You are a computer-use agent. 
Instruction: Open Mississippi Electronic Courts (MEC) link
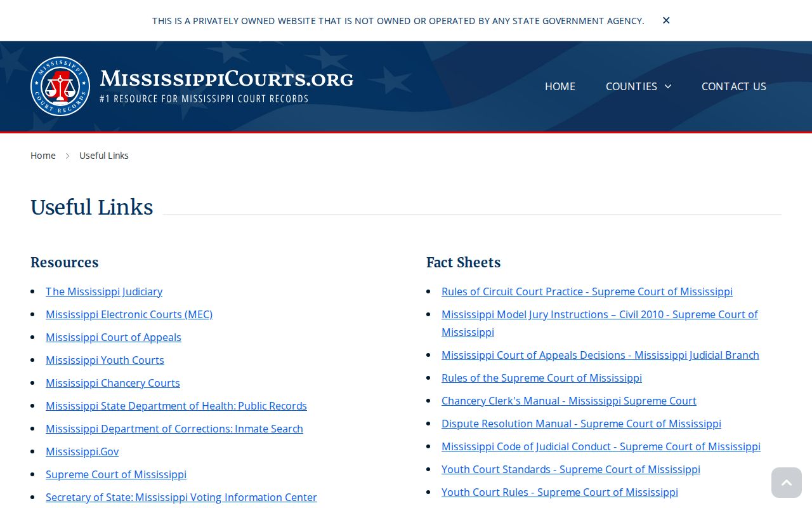click(x=129, y=314)
